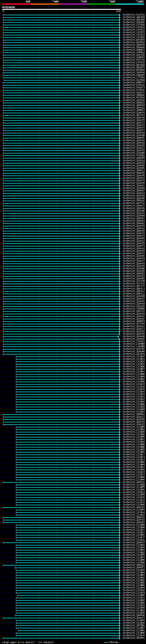Click the white query sequence bar
Image resolution: width=146 pixels, height=644 pixels.
[61, 10]
